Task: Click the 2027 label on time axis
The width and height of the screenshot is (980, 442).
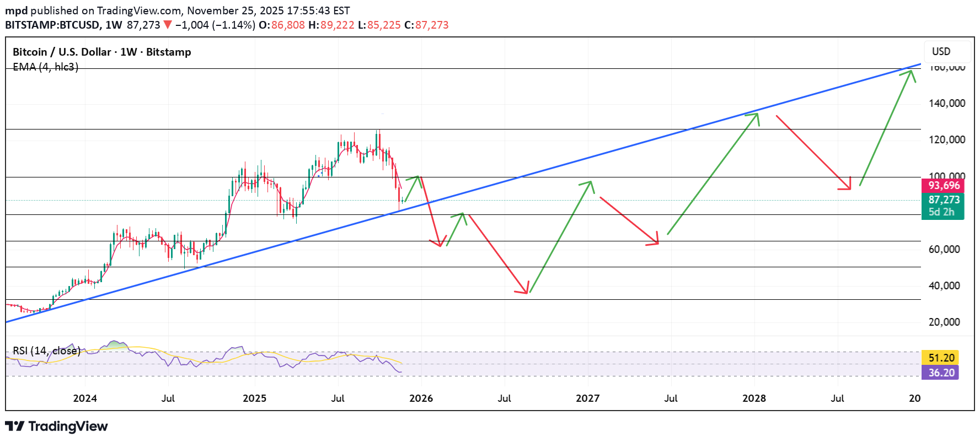Action: click(x=587, y=398)
